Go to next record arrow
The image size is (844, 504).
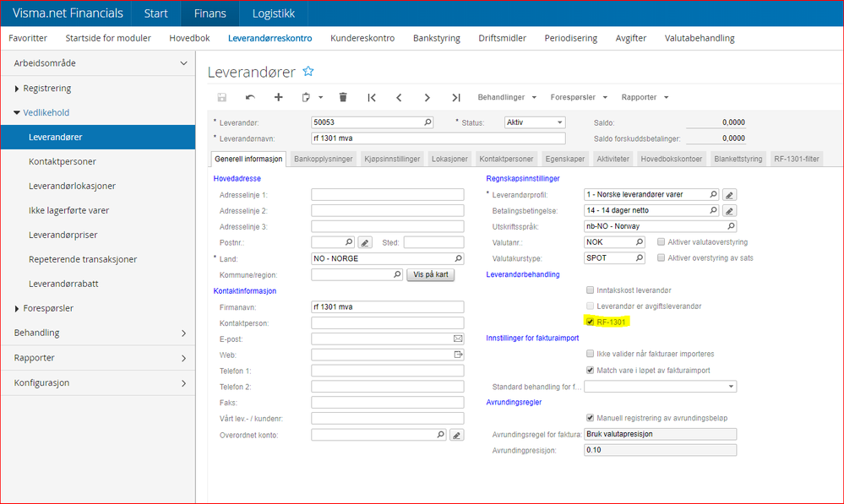tap(427, 97)
